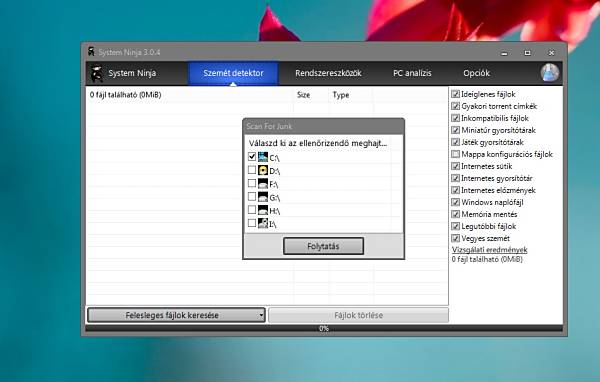Check the H:\ drive checkbox

pos(252,209)
